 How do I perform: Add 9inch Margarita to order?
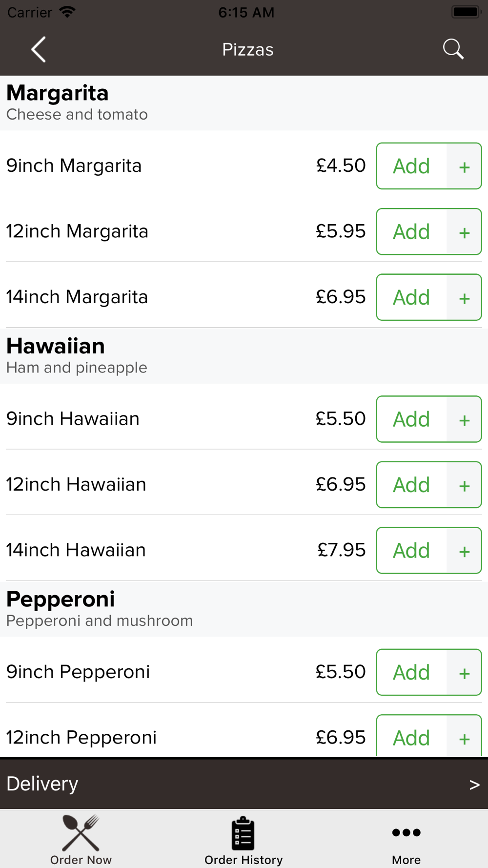click(411, 166)
